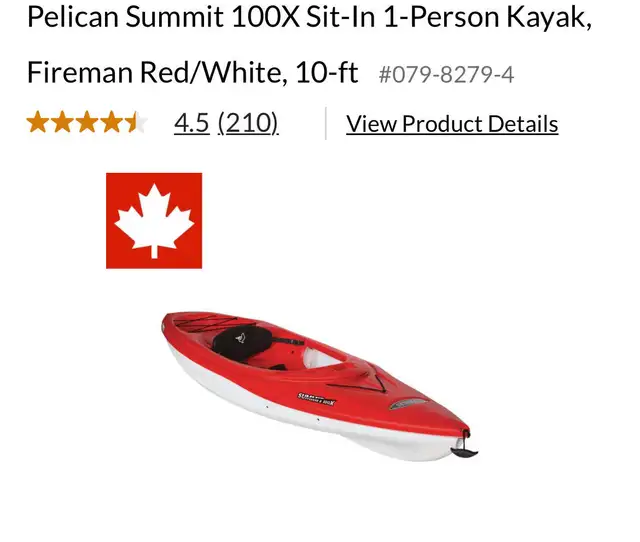
Task: Click the Summit 100X decal on the kayak hull
Action: pos(317,398)
